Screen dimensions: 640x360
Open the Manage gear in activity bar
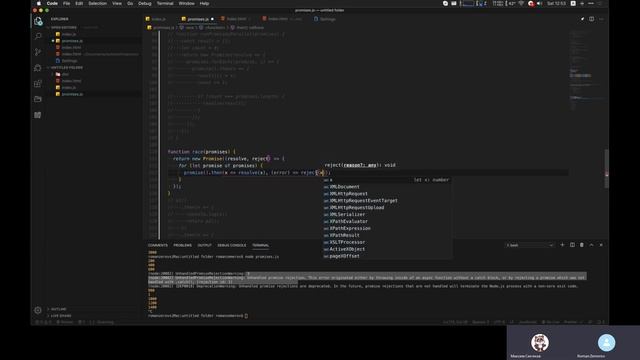point(38,310)
